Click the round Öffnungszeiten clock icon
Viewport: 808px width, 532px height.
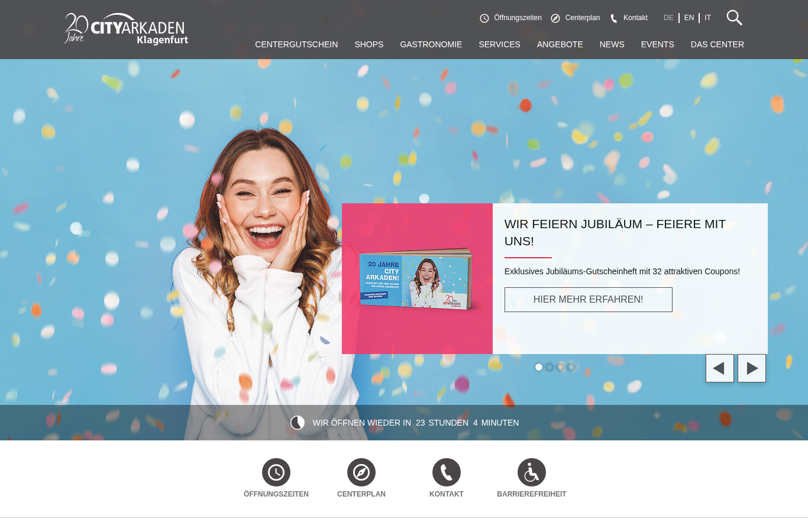coord(276,472)
